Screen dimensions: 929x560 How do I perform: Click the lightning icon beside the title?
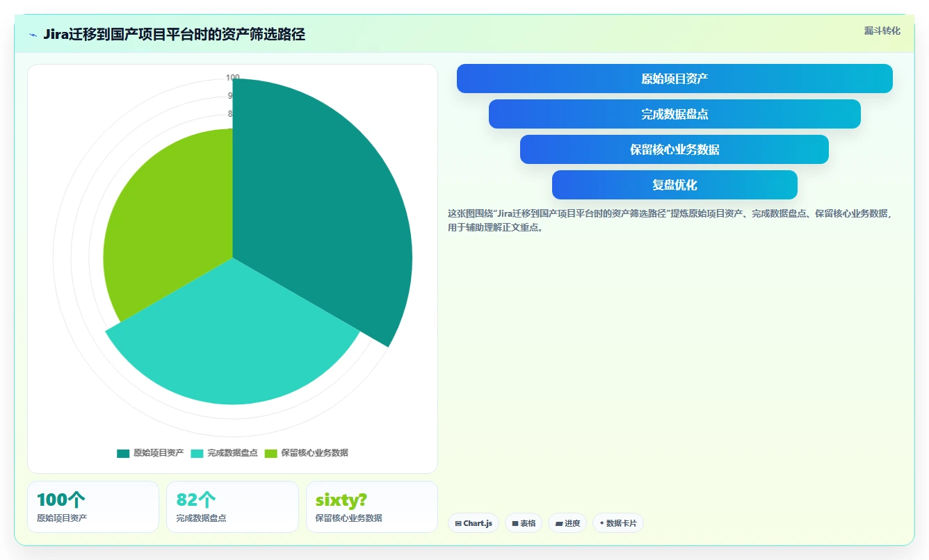pos(33,35)
